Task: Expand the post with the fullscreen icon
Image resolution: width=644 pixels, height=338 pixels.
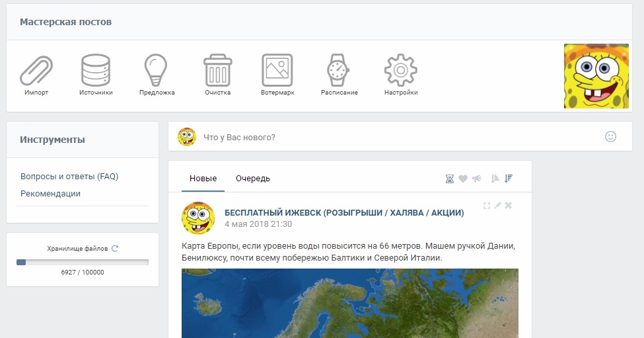Action: click(x=487, y=206)
